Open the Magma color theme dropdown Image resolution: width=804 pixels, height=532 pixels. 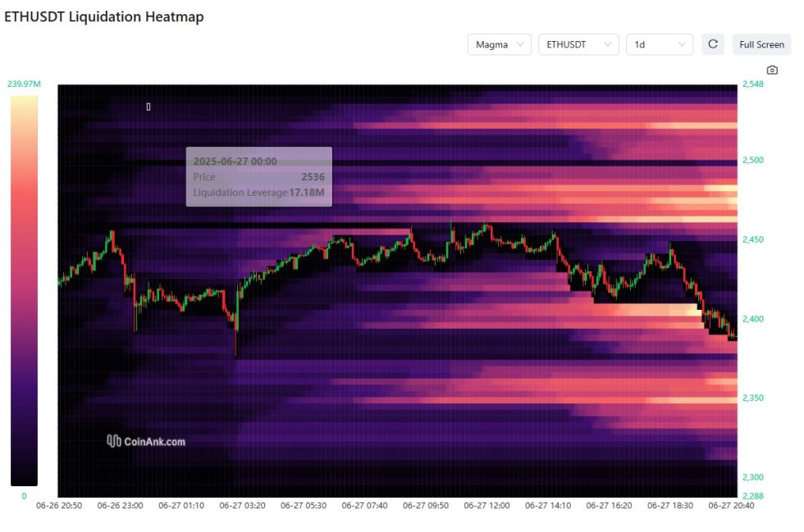point(500,44)
